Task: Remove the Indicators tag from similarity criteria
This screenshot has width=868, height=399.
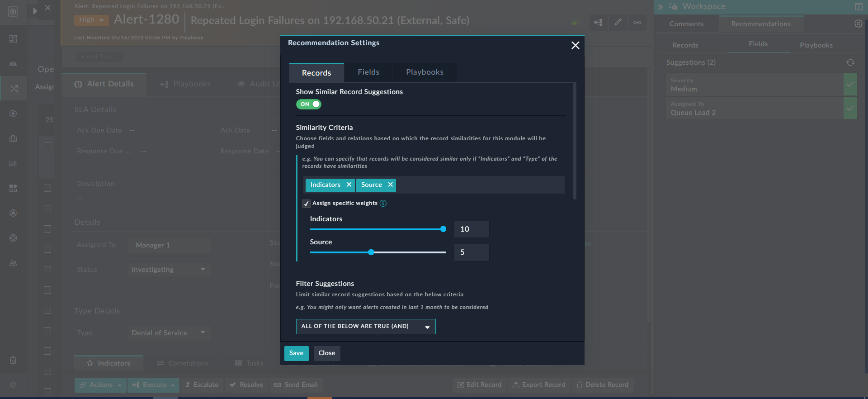Action: pos(349,185)
